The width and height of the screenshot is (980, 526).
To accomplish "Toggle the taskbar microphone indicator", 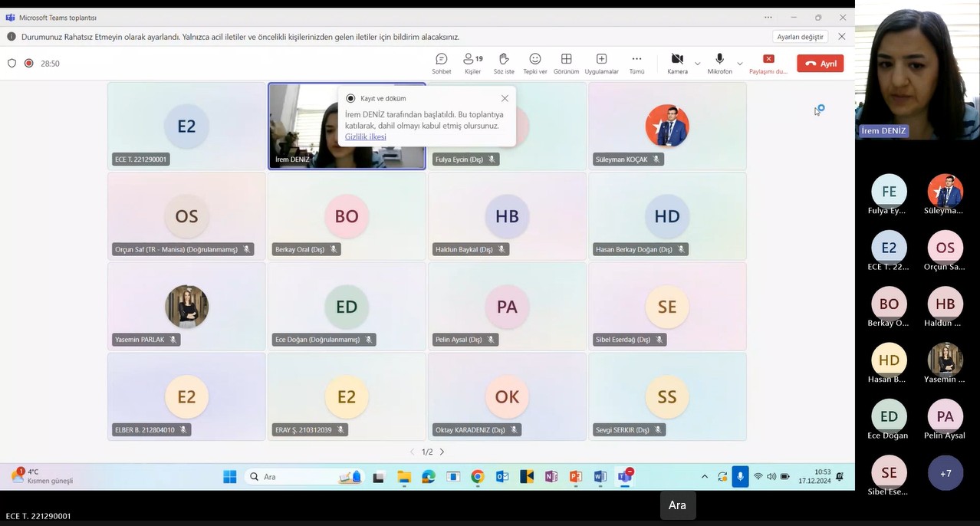I will click(x=740, y=477).
